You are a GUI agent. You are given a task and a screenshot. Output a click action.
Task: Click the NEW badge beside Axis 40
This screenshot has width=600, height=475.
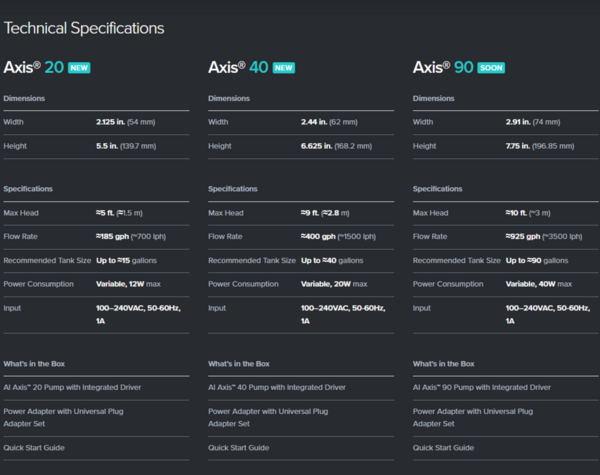[284, 68]
